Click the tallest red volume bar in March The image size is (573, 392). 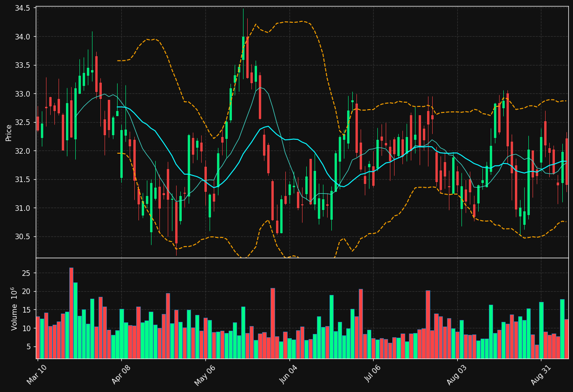click(71, 313)
